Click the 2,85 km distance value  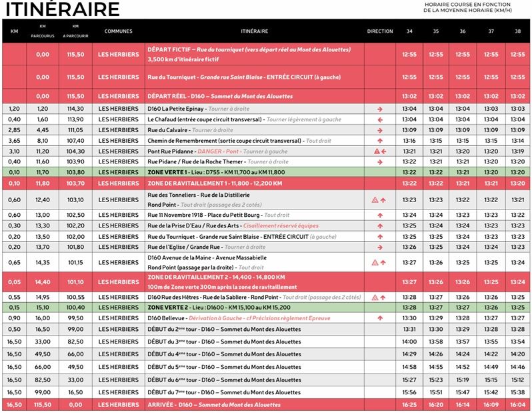(14, 130)
